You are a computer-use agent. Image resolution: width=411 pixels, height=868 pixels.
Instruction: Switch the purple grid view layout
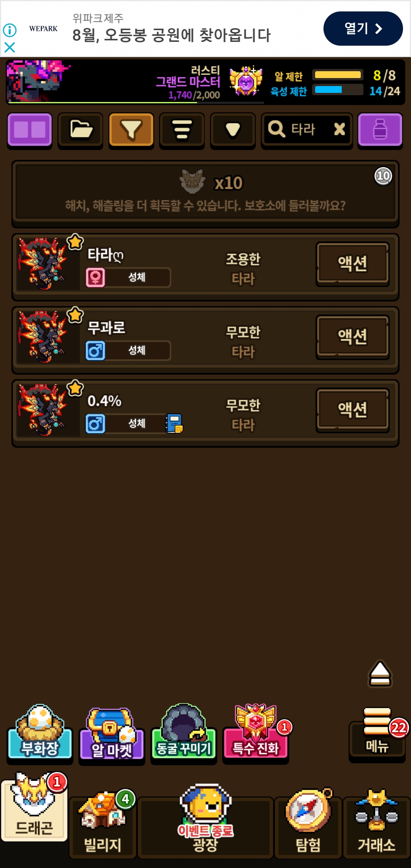coord(30,130)
